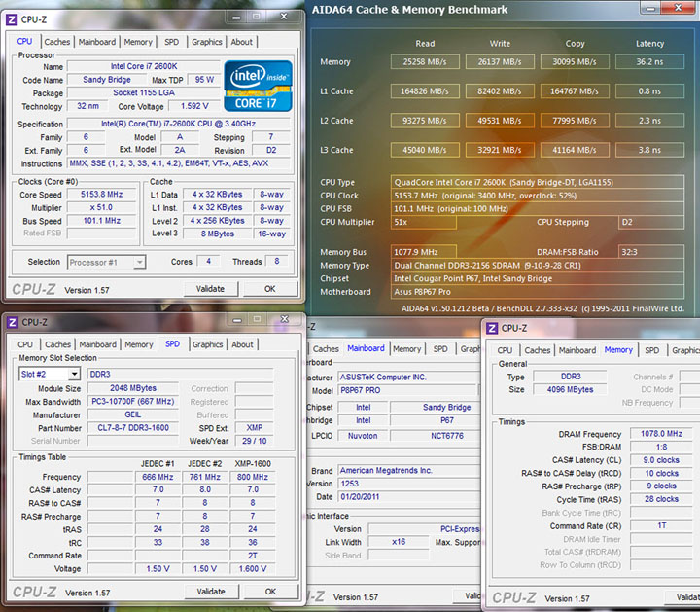Viewport: 700px width, 612px height.
Task: Click the Max Bandwidth PC3-10700F value
Action: [133, 401]
